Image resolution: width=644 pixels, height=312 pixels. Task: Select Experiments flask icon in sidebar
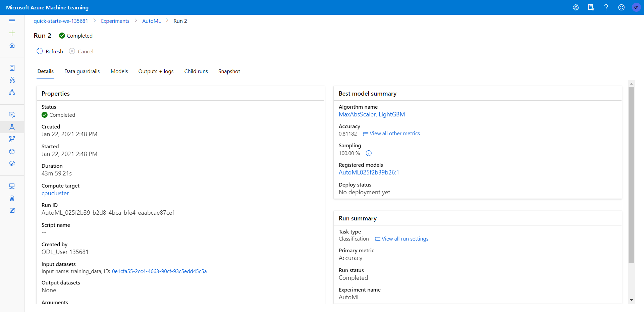(x=12, y=127)
